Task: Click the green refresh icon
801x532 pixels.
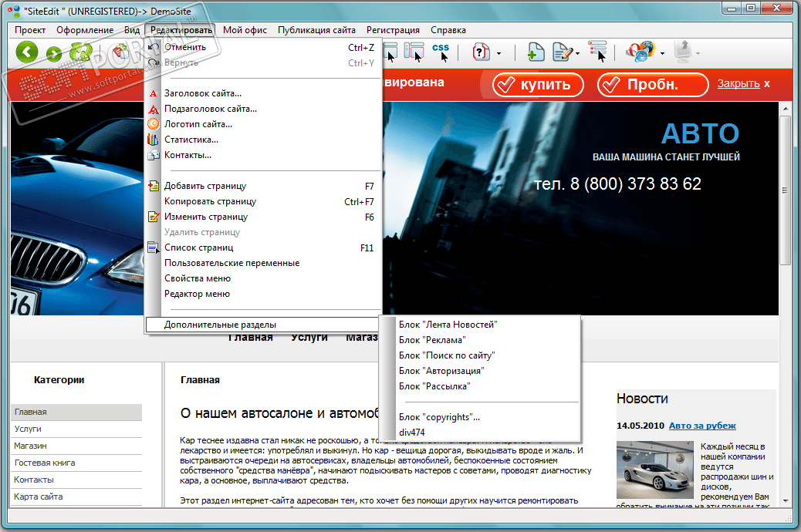Action: click(x=81, y=52)
